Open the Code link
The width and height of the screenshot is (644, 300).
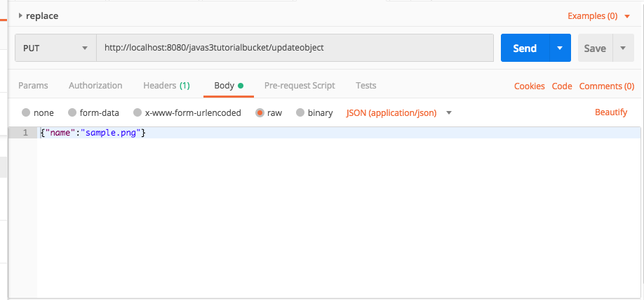[x=562, y=86]
